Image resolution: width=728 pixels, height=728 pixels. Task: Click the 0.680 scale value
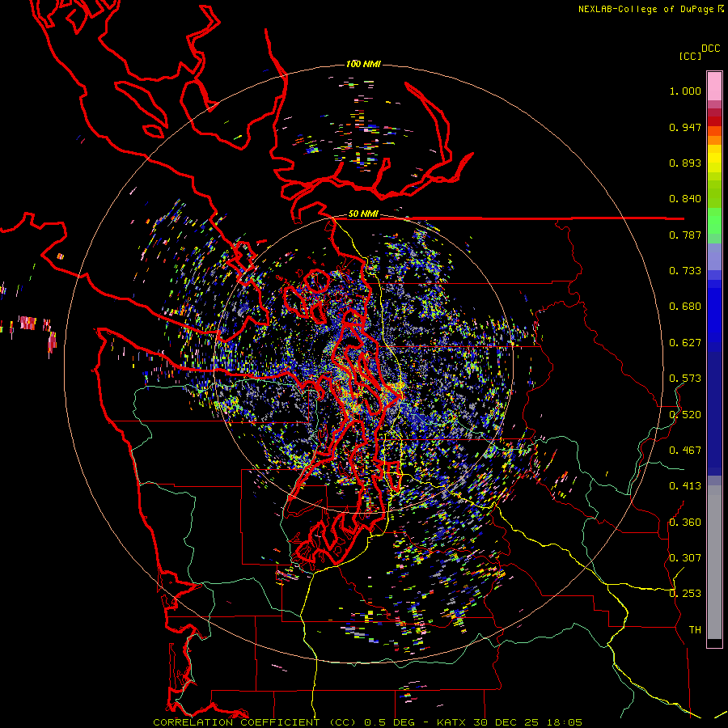point(685,307)
